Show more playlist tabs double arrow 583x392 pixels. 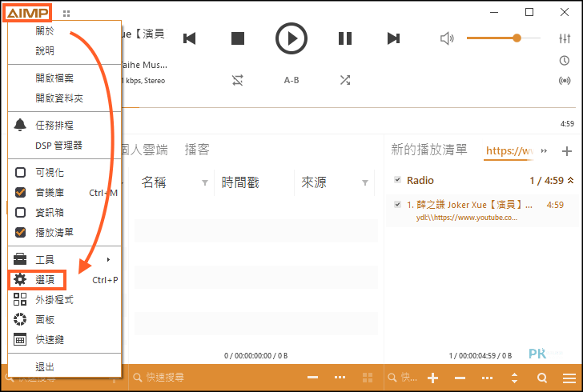(545, 151)
